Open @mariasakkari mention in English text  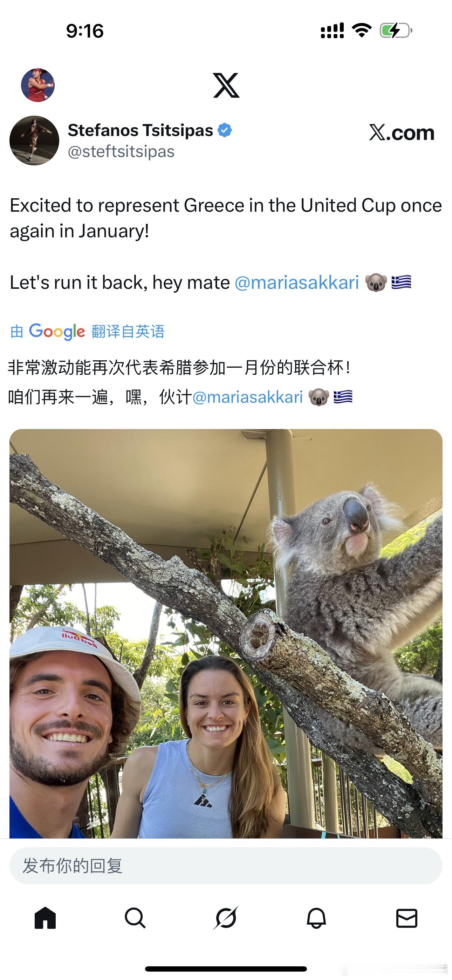(297, 282)
